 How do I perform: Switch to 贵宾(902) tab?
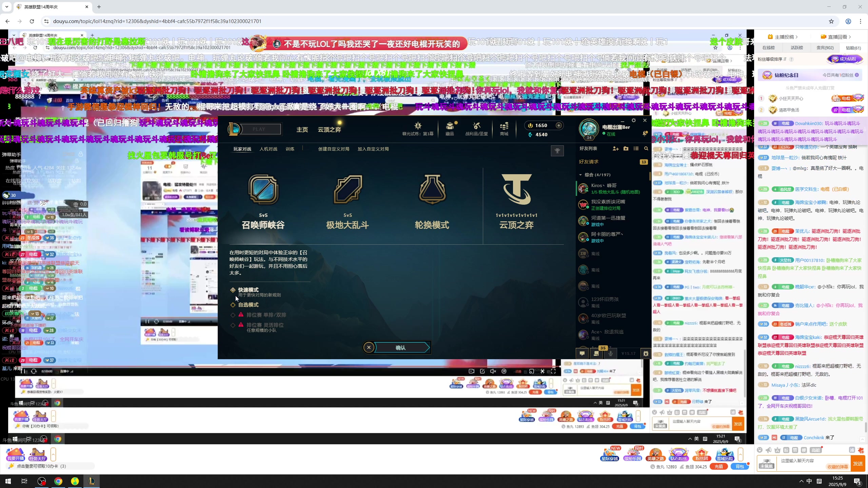825,48
